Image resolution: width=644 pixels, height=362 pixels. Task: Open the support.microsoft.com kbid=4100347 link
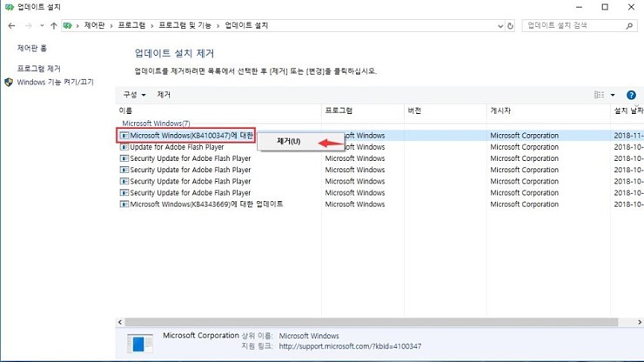(350, 346)
